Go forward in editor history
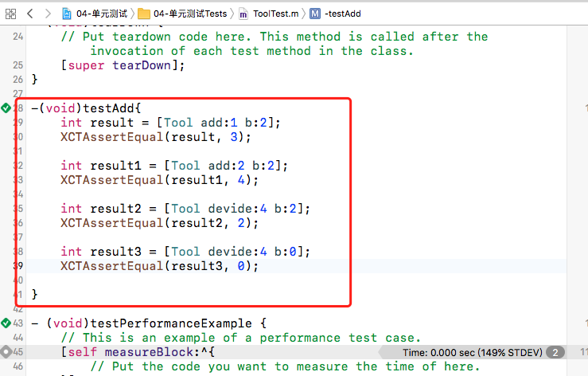588x376 pixels. [x=48, y=14]
